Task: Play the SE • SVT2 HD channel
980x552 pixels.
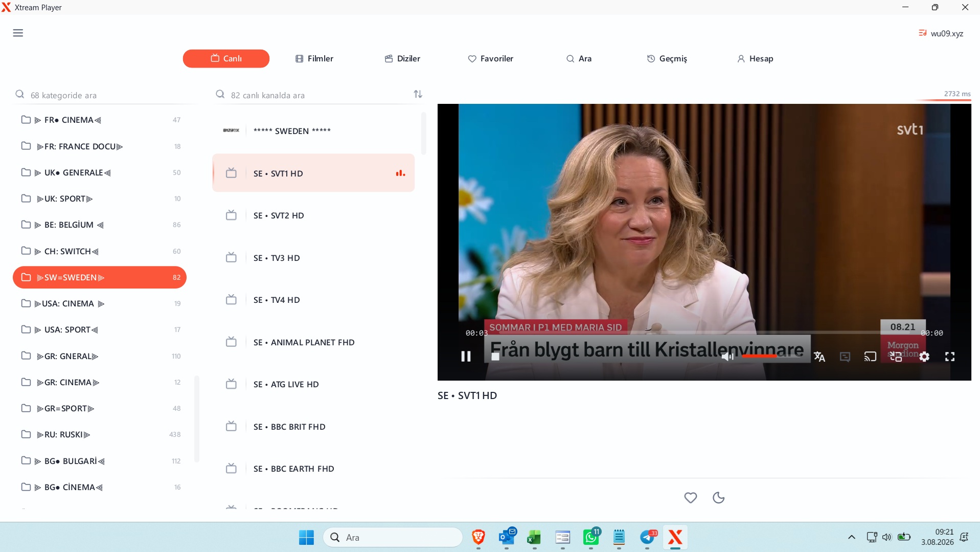Action: tap(313, 215)
